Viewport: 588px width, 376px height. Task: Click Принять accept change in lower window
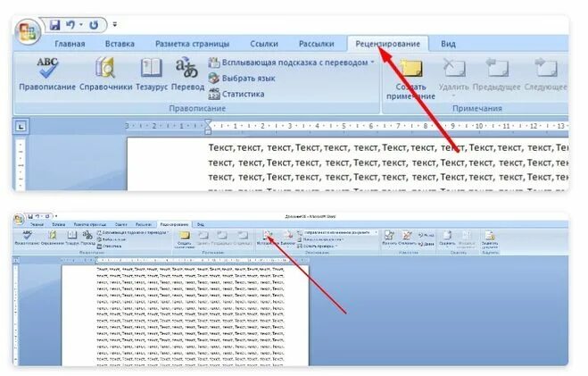click(389, 238)
